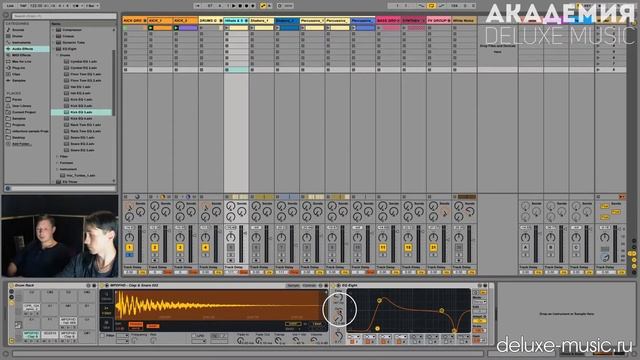This screenshot has height=360, width=640.
Task: Switch to the Controls tab in sampler device
Action: 309,286
